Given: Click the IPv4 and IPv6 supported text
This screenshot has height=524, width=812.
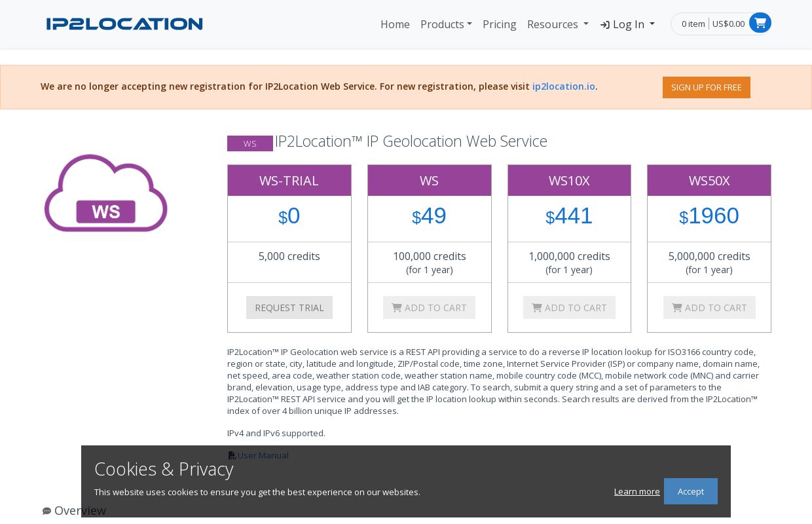Looking at the screenshot, I should [276, 433].
